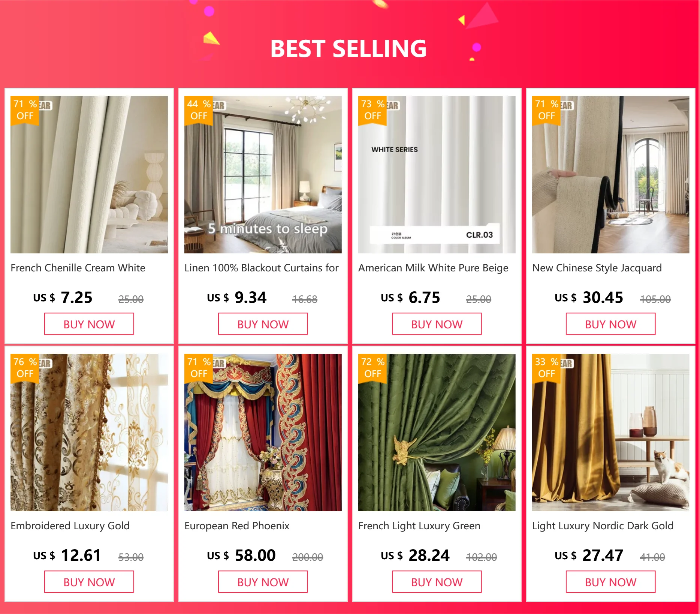
Task: Click the 71% OFF badge on French Chenille
Action: 25,110
